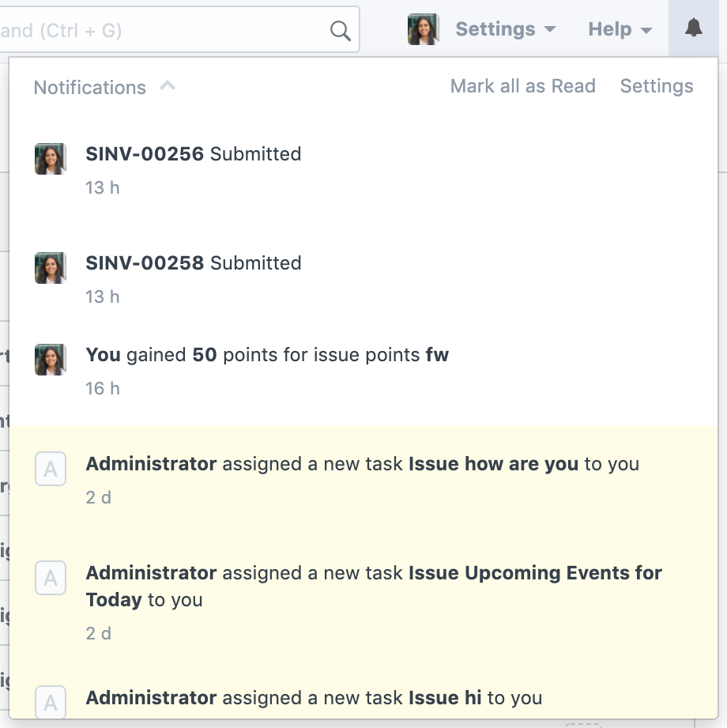
Task: Open notification Settings link in panel
Action: pos(656,86)
